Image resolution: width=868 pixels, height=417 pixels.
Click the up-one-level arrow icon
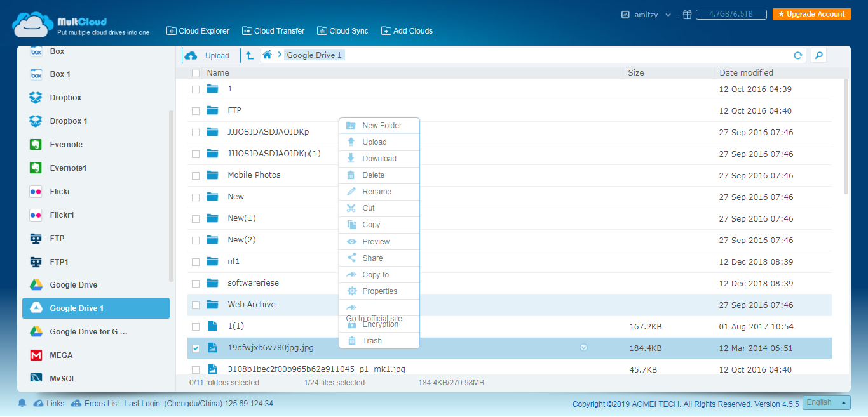pos(250,56)
